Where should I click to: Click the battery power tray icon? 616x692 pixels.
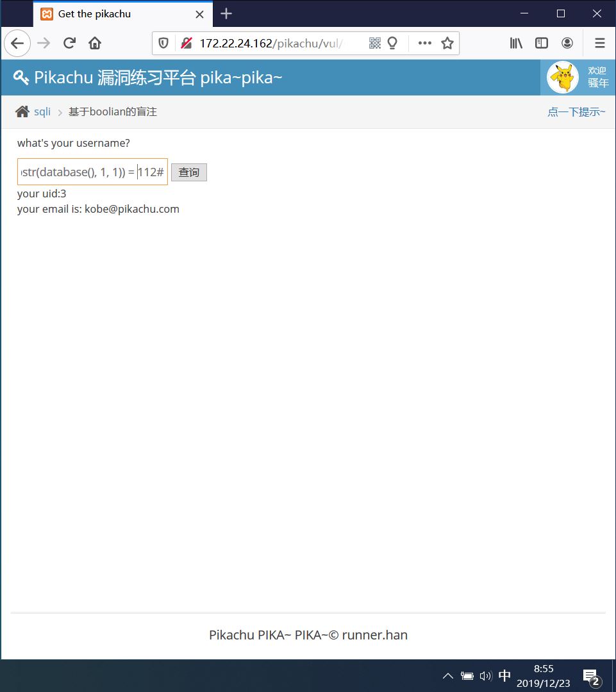[x=467, y=676]
